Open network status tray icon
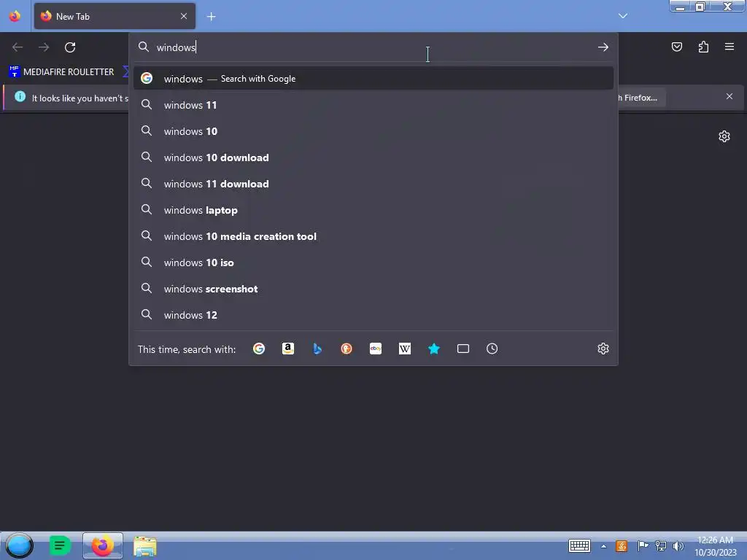The height and width of the screenshot is (560, 747). point(660,545)
